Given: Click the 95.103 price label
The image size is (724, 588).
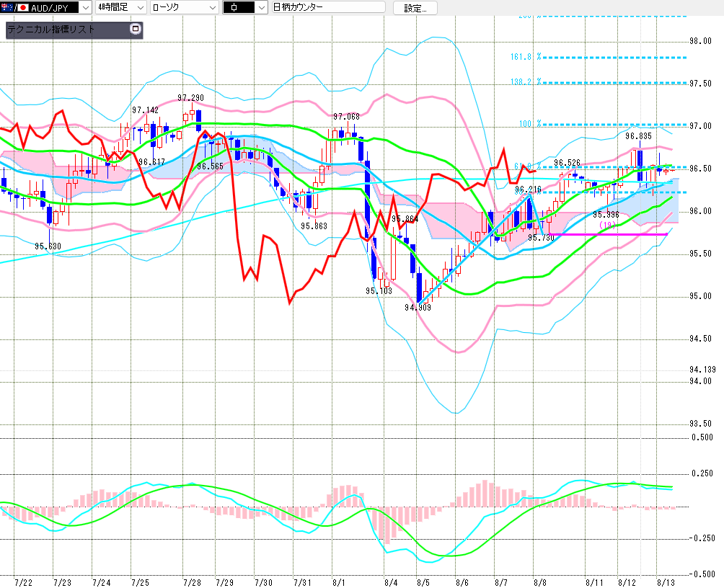Looking at the screenshot, I should pos(379,291).
